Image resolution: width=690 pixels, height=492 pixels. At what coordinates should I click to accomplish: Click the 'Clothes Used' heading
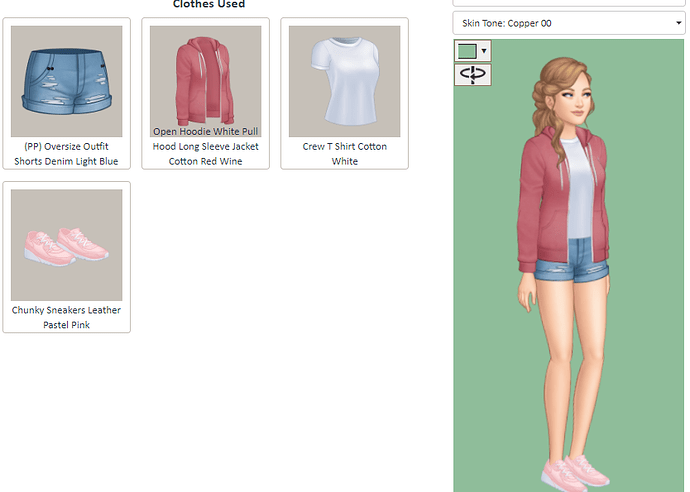[x=209, y=4]
